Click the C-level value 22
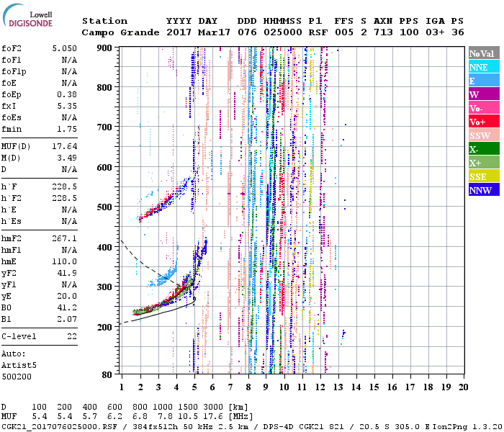 (72, 336)
